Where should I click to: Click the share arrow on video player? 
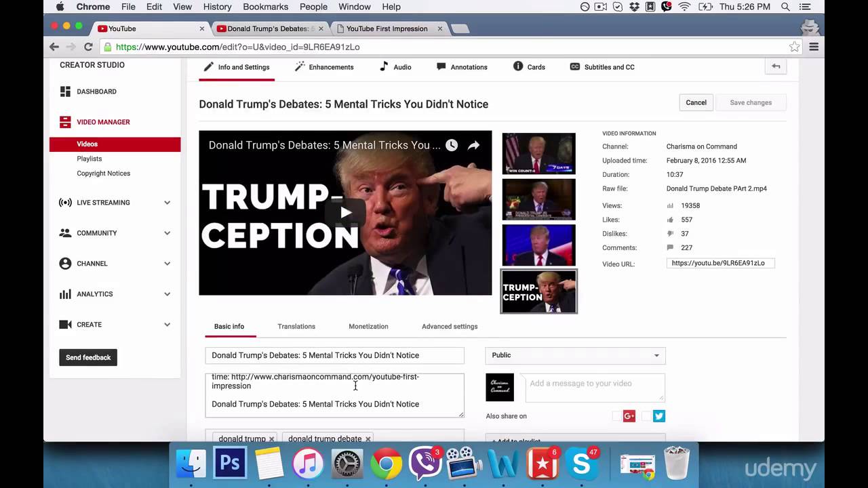(x=473, y=145)
